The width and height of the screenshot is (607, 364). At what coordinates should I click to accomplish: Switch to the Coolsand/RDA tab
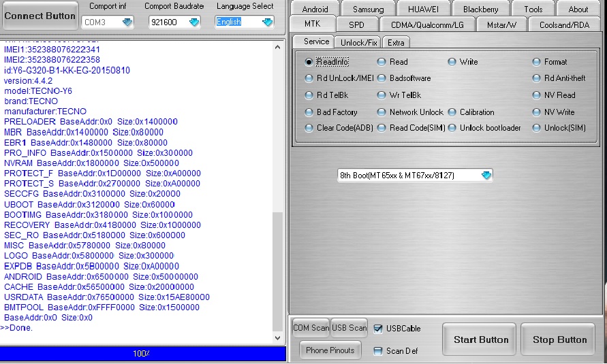point(564,24)
